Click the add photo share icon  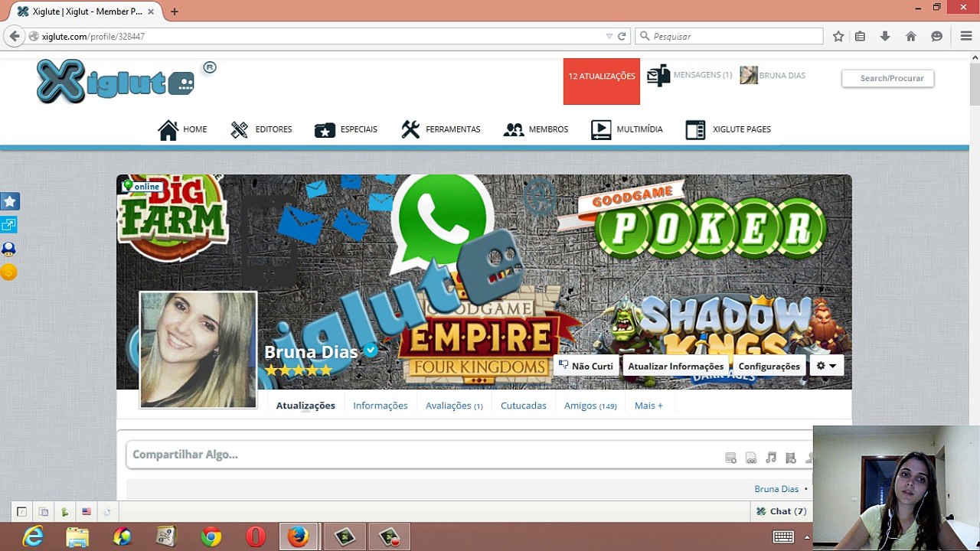(x=731, y=458)
